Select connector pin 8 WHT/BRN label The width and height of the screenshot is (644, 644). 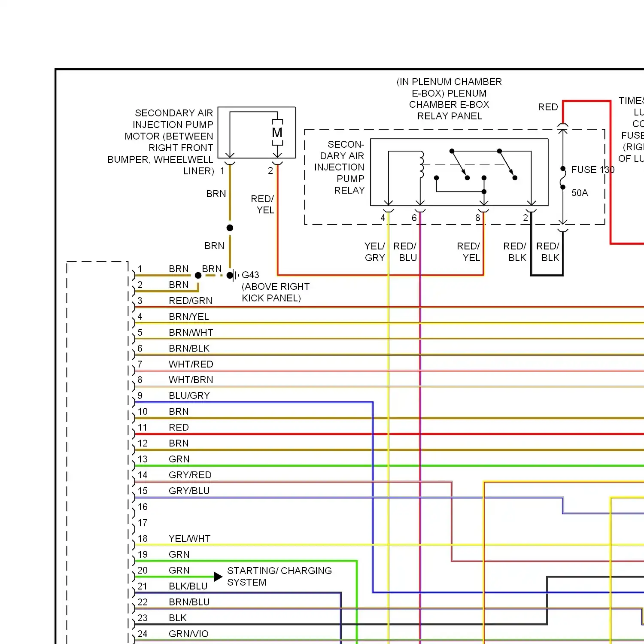tap(191, 380)
